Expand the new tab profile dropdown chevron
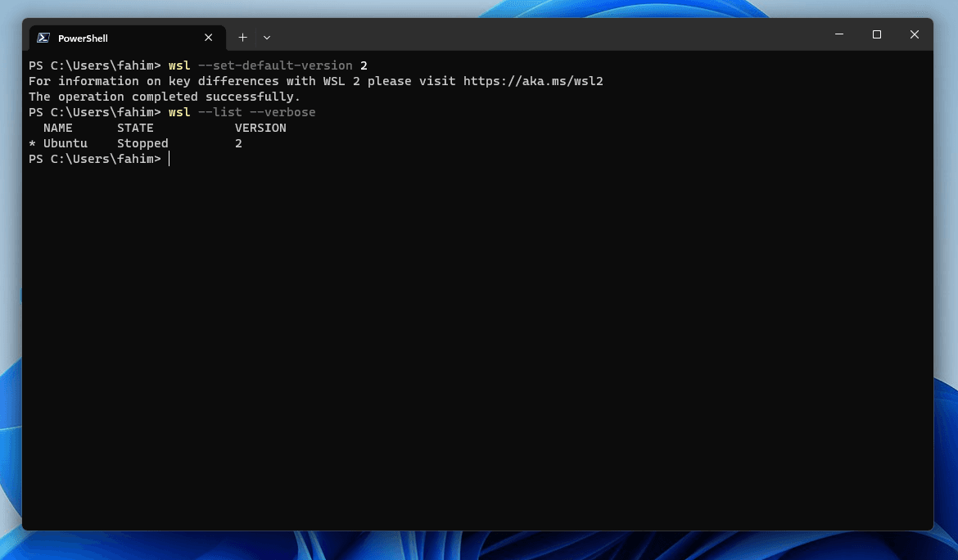Screen dimensions: 958x560 [267, 38]
